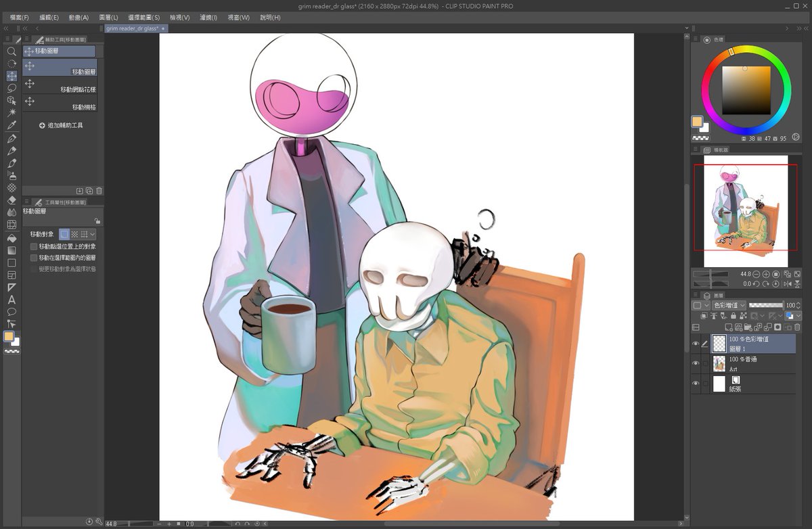Click the transparent color swatch in toolbar
This screenshot has width=812, height=529.
coord(12,352)
